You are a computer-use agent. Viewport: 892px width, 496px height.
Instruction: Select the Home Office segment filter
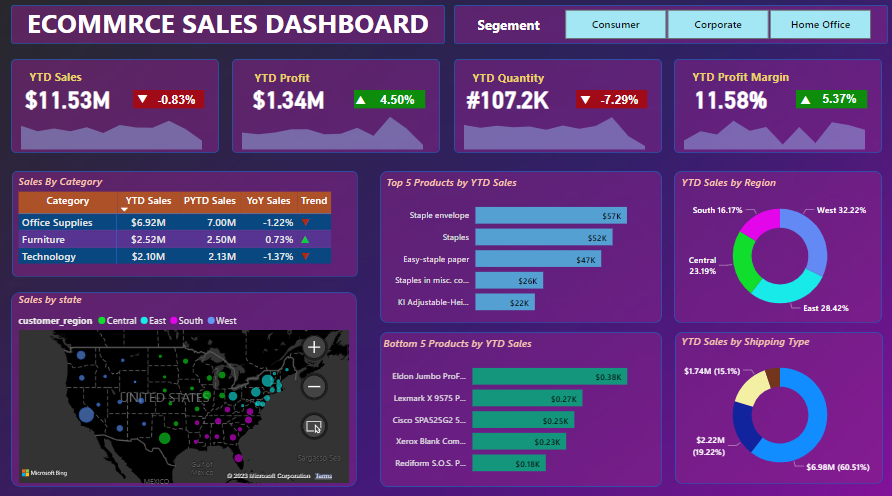click(x=820, y=25)
